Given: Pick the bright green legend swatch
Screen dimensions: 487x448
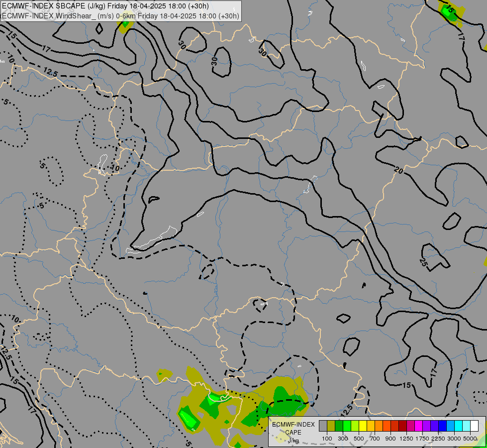Looking at the screenshot, I should (x=347, y=426).
